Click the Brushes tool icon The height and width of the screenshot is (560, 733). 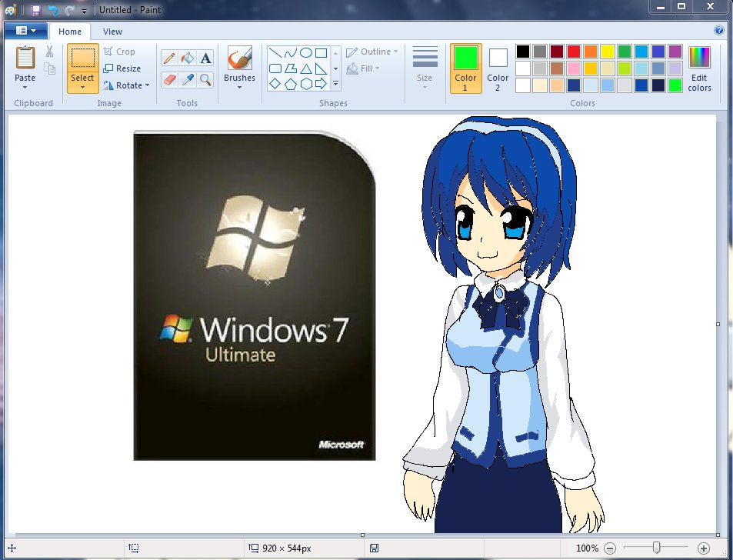(239, 58)
